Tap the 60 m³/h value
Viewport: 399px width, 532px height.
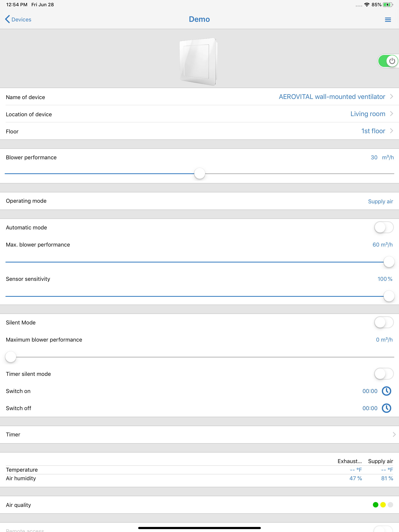pos(382,245)
